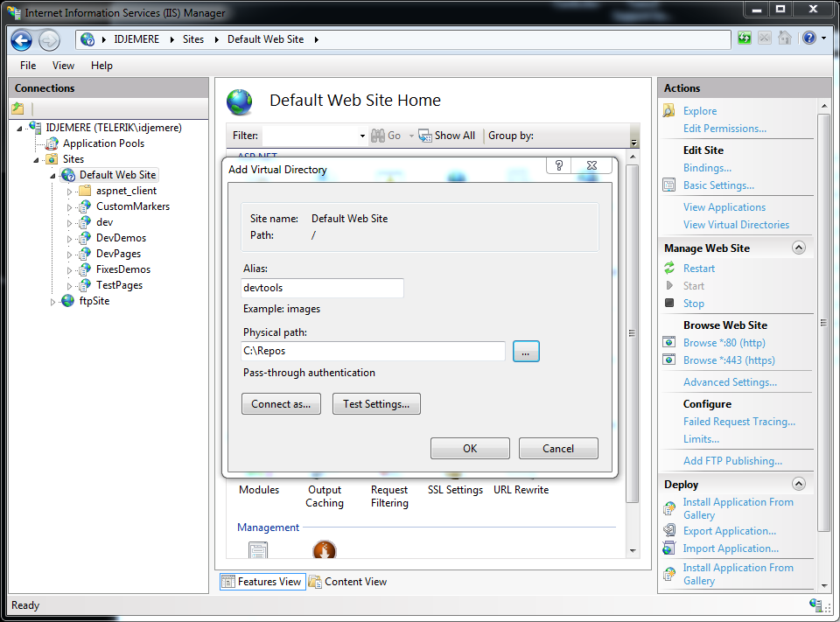Click inside the Alias text field
The image size is (840, 622).
pos(322,288)
